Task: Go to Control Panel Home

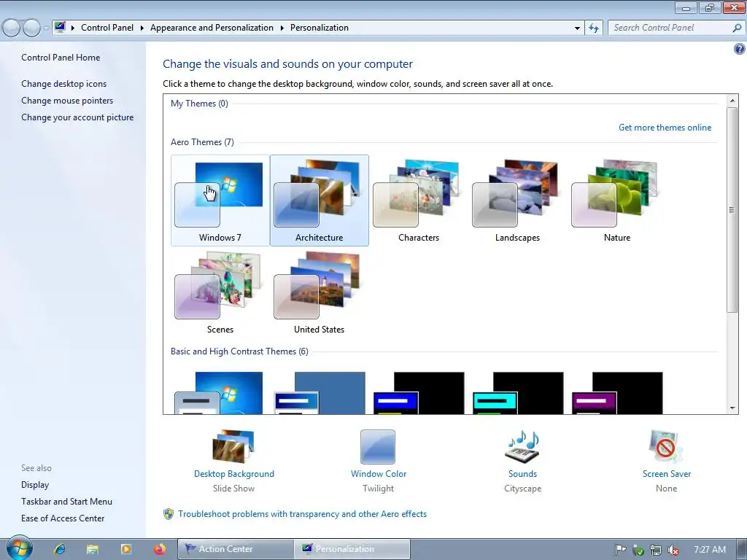Action: (61, 58)
